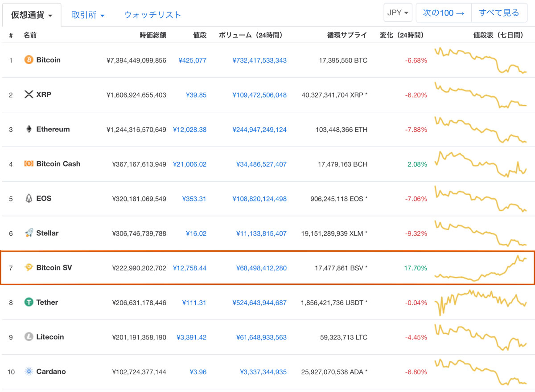Open Bitcoin price link ¥425,077
Image resolution: width=535 pixels, height=392 pixels.
click(x=192, y=60)
